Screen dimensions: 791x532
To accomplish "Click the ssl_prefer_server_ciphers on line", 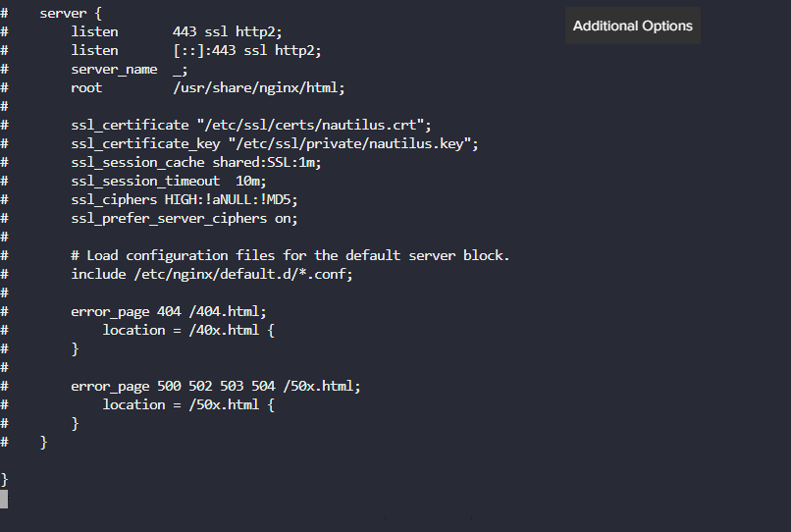I will click(184, 218).
